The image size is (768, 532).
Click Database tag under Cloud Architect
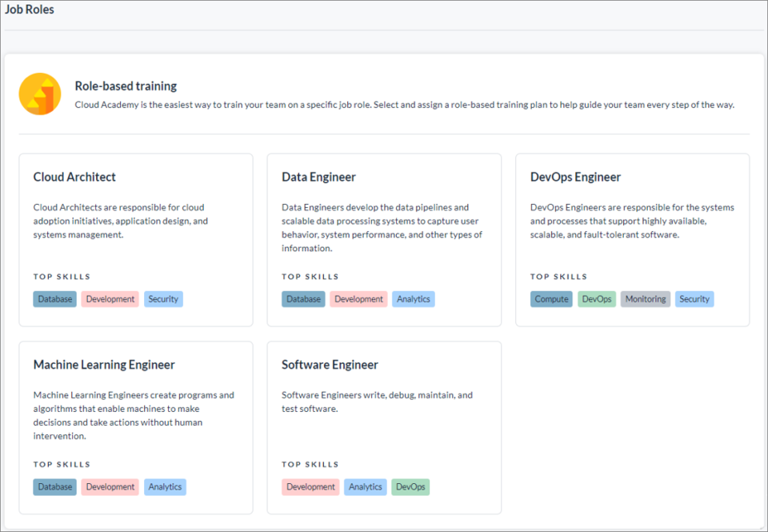pos(55,299)
